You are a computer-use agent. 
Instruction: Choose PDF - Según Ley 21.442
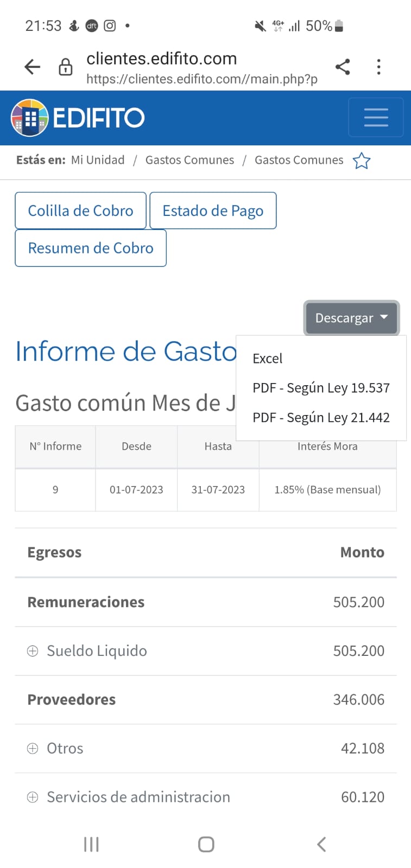tap(321, 418)
